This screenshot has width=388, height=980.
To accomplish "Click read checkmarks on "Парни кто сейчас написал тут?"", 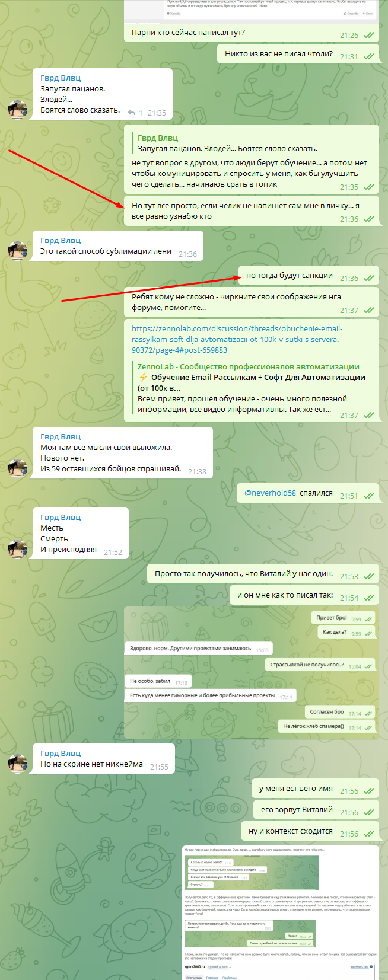I will click(x=369, y=36).
